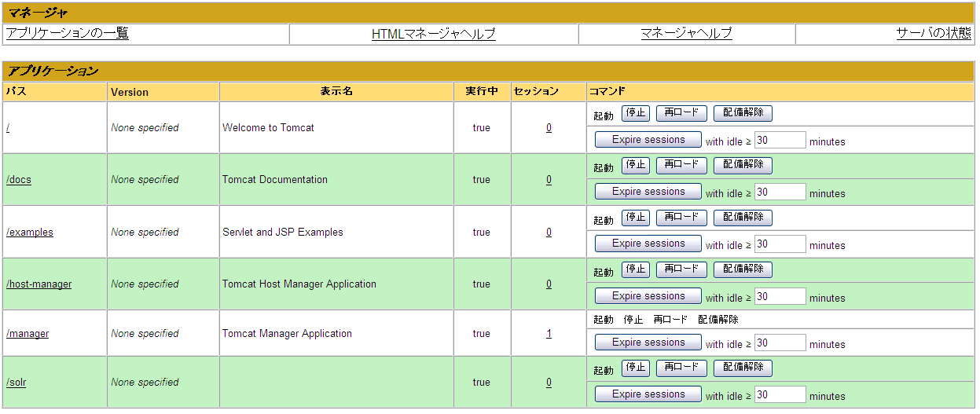Reload (再ロード) the /host-manager application
Image resolution: width=980 pixels, height=414 pixels.
681,269
